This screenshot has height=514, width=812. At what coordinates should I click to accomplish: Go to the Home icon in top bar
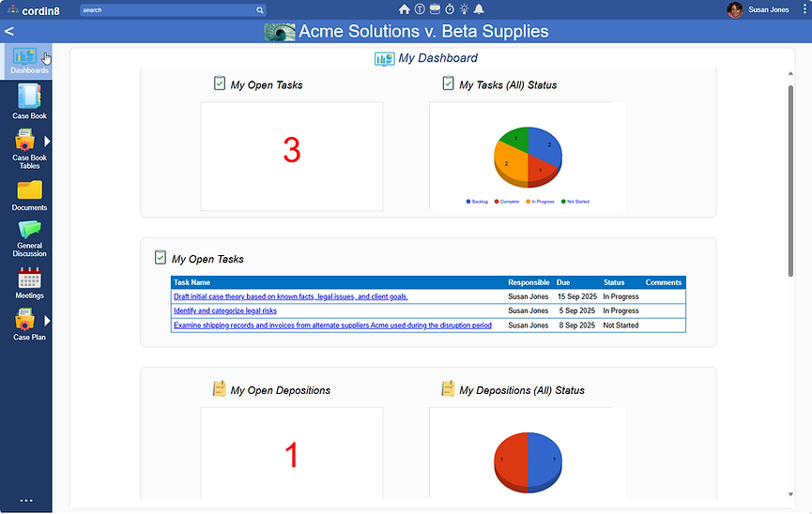(x=404, y=9)
